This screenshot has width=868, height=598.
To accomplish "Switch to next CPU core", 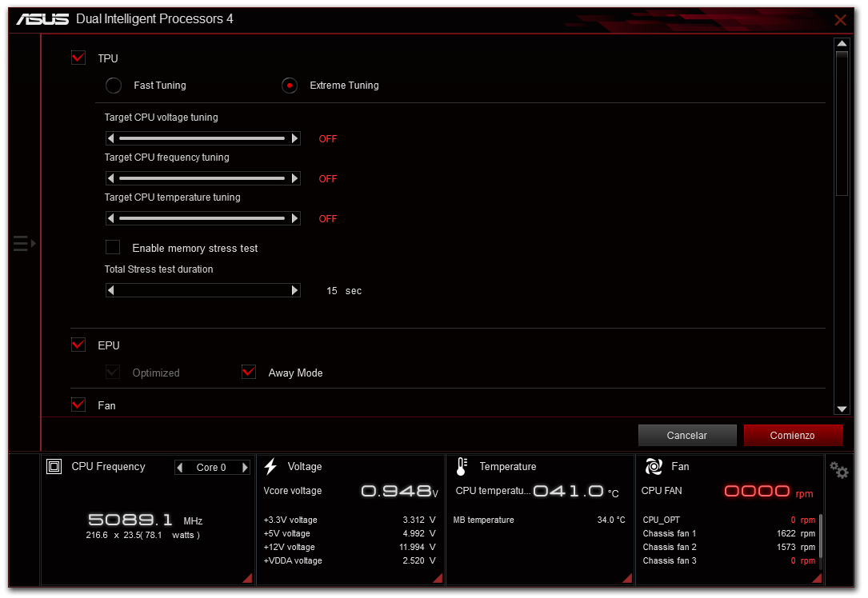I will pos(245,468).
